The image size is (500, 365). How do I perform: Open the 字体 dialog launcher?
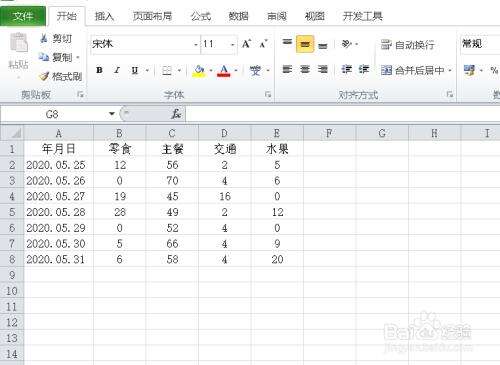[268, 95]
